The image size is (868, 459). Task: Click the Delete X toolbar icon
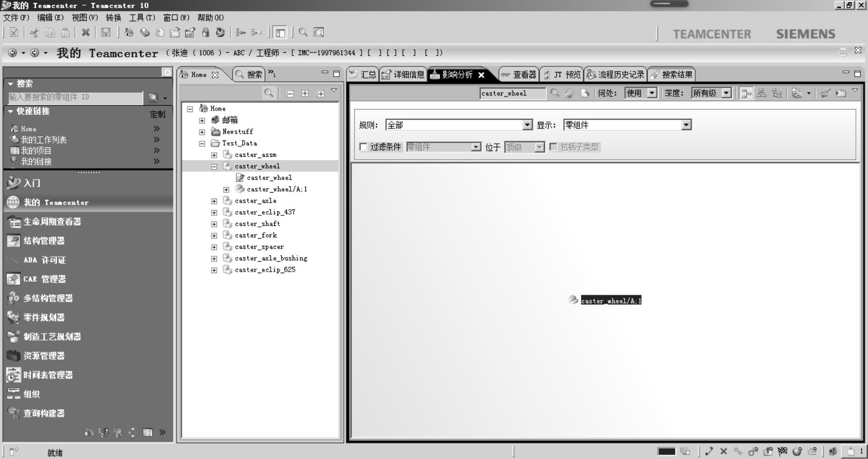[x=85, y=33]
